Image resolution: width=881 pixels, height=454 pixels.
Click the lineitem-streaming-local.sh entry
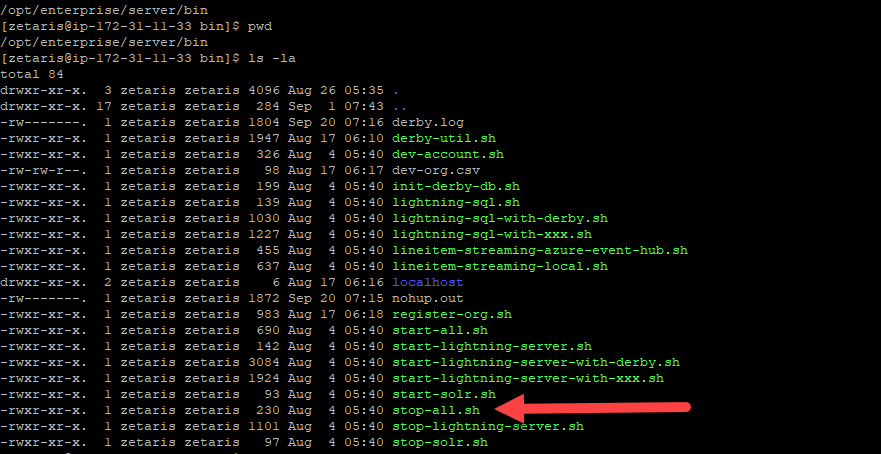click(x=500, y=266)
